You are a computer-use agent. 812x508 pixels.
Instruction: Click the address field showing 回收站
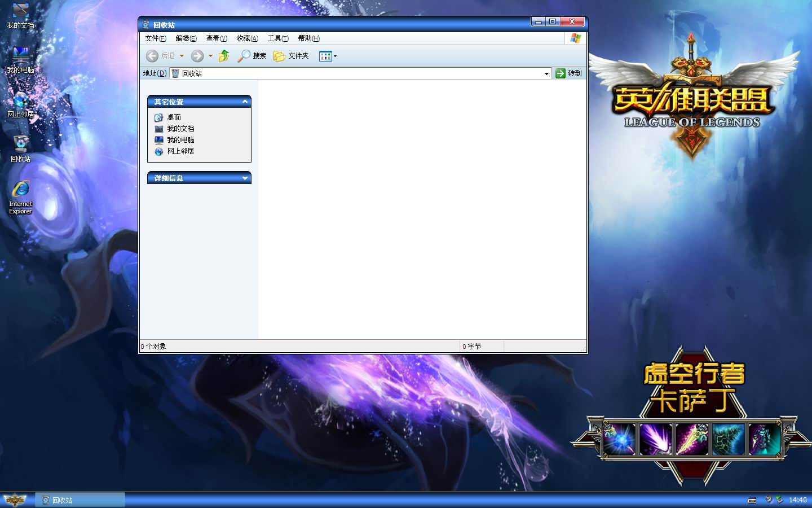coord(360,73)
